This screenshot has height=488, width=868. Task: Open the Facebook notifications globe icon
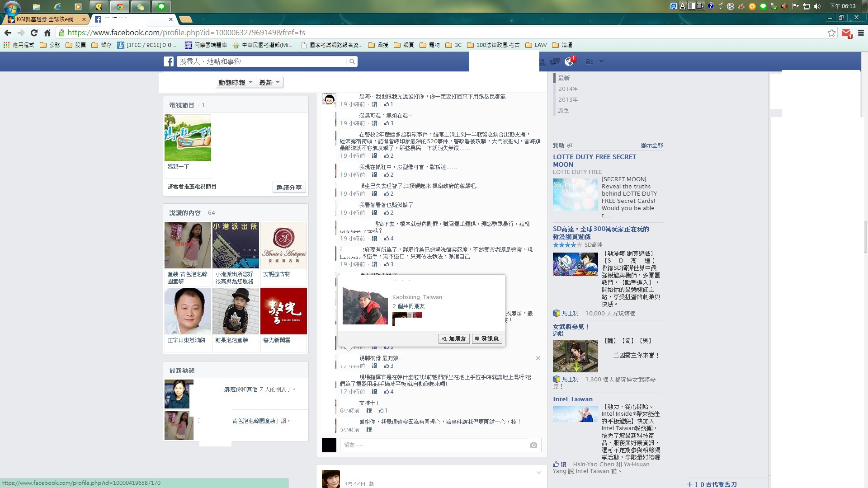tap(569, 61)
